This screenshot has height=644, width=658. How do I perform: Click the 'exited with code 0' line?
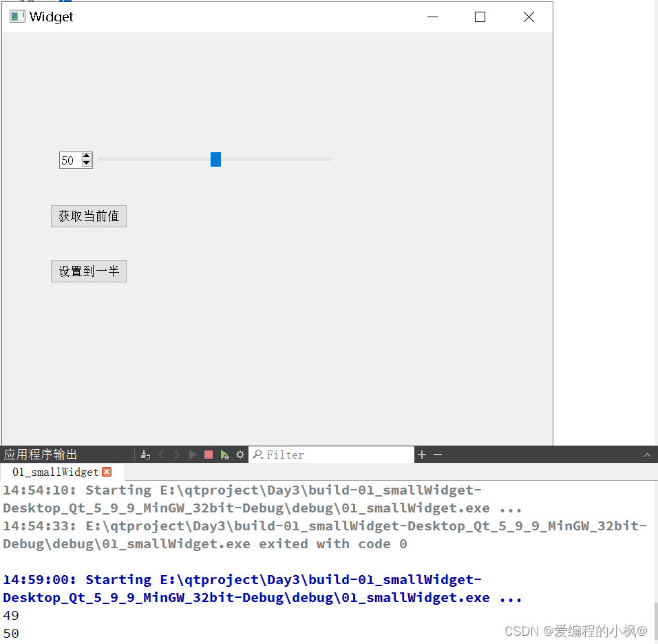coord(205,545)
